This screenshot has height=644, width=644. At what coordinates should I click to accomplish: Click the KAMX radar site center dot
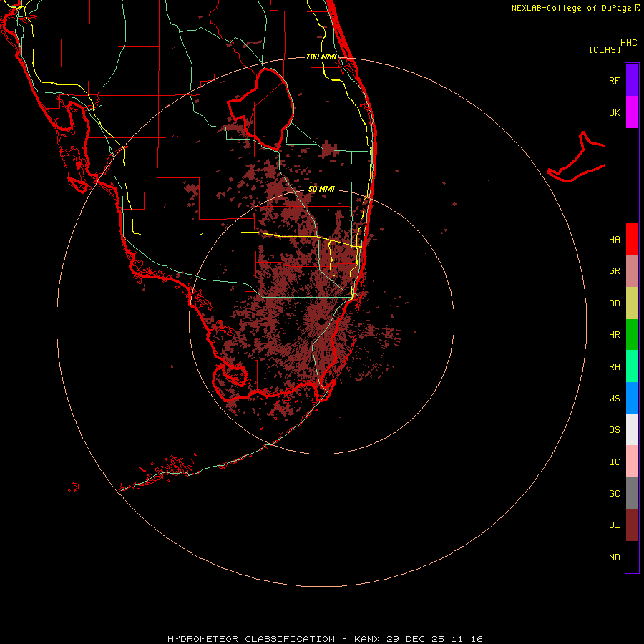[x=321, y=321]
